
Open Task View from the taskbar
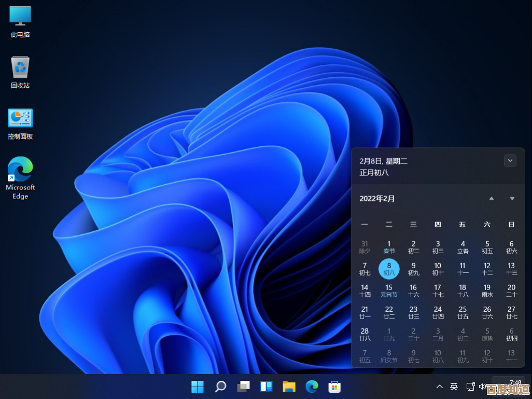click(243, 387)
